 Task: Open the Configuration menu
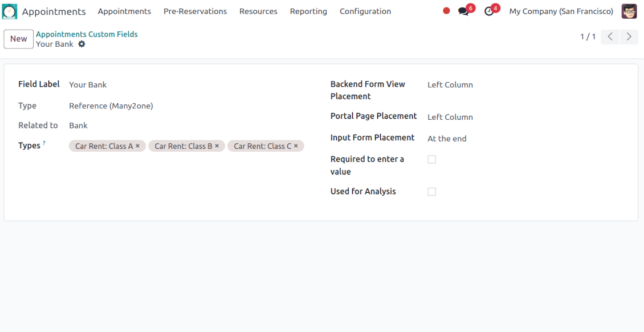tap(365, 11)
